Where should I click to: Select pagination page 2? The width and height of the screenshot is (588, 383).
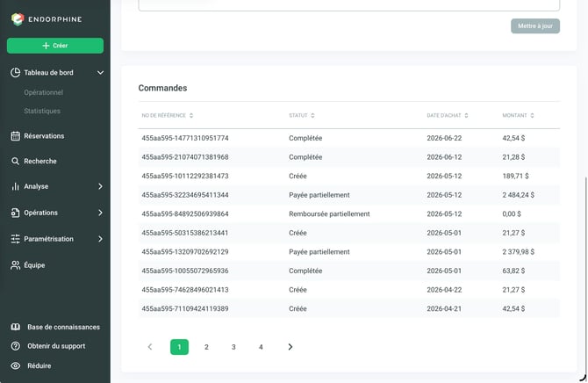(206, 347)
